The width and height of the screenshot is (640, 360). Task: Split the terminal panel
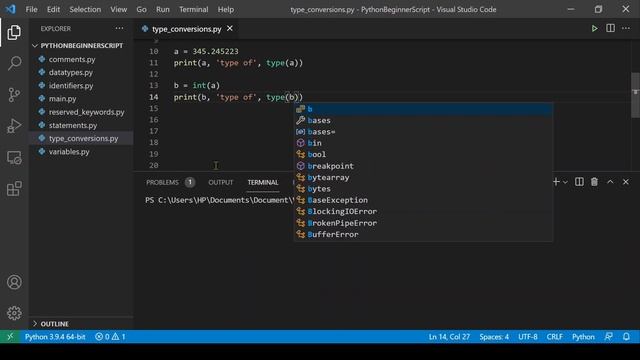(579, 182)
